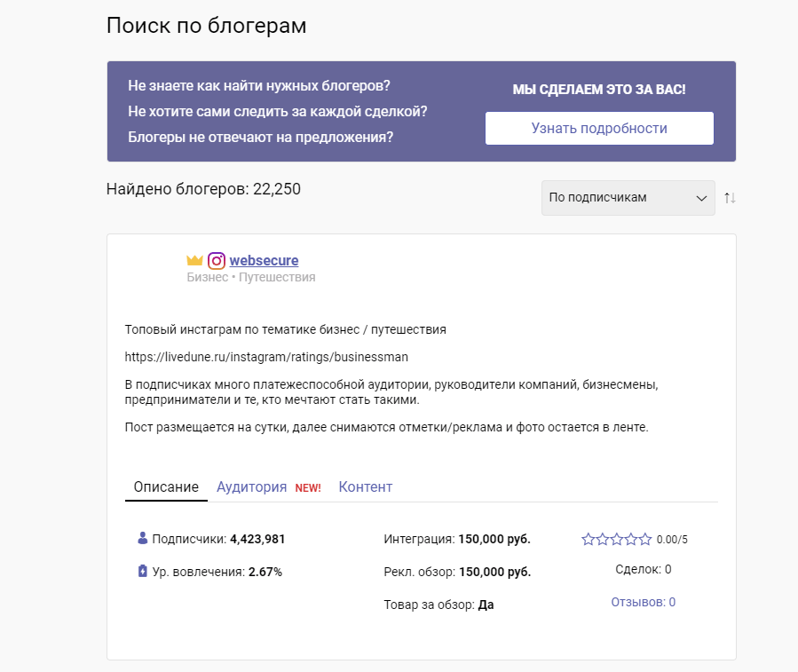Click the fifth rating star
Screen dimensions: 798x672
[644, 539]
